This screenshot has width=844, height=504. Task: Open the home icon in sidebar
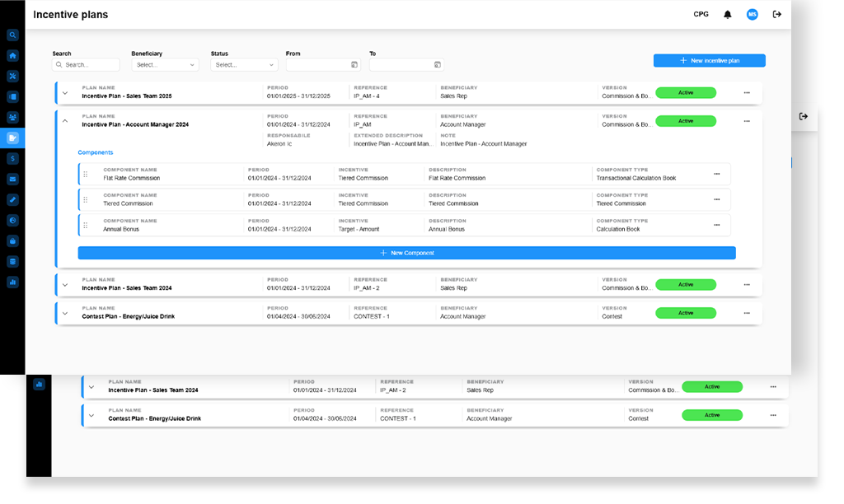coord(13,56)
